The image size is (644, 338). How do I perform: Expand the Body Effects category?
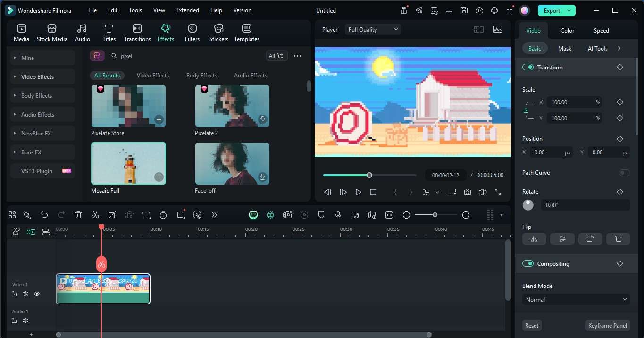tap(42, 96)
